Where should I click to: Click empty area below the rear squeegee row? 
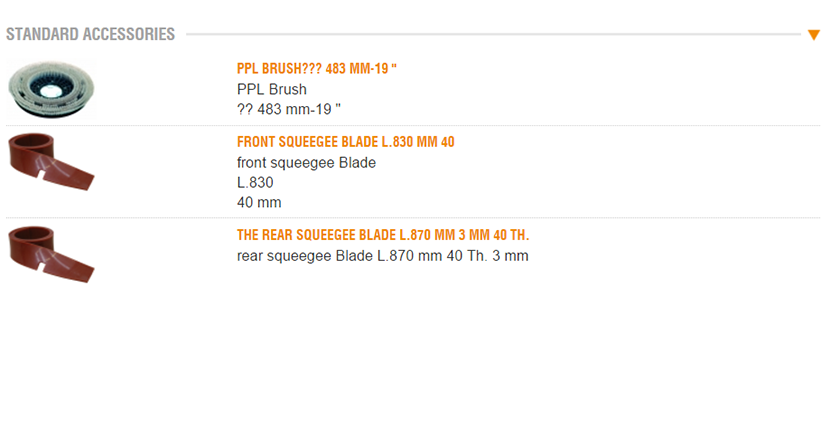pos(410,360)
